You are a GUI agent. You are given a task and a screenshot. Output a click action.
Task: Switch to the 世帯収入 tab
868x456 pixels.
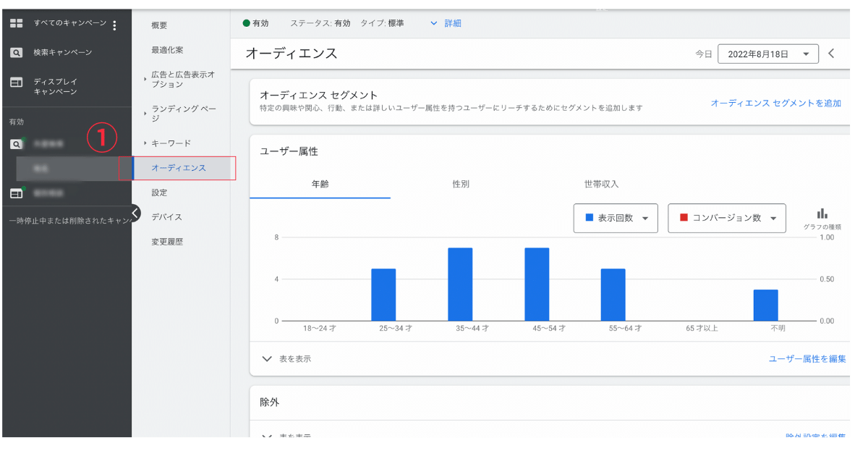(602, 184)
